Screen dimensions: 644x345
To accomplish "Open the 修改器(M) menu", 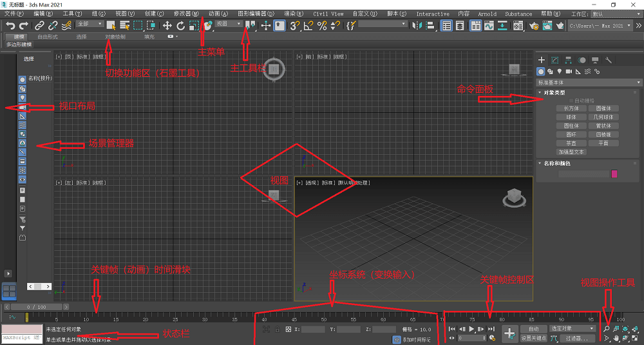I will [x=186, y=14].
